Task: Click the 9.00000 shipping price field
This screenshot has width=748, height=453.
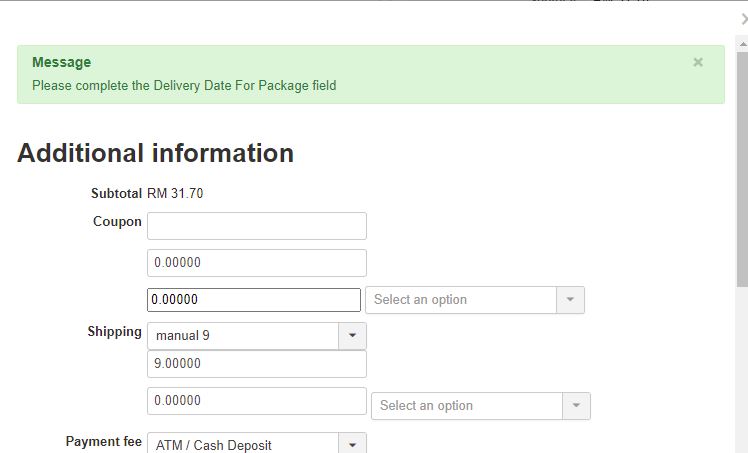Action: click(x=256, y=364)
